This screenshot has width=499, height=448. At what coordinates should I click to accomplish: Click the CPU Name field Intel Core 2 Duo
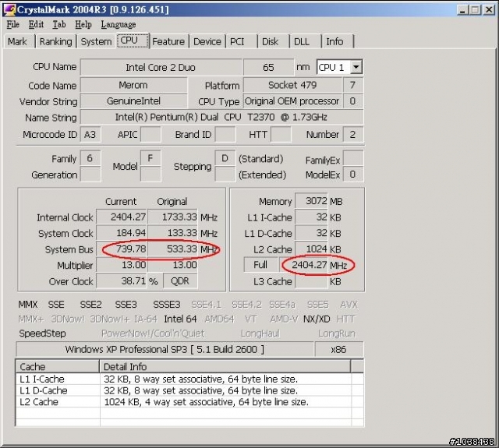[x=161, y=68]
